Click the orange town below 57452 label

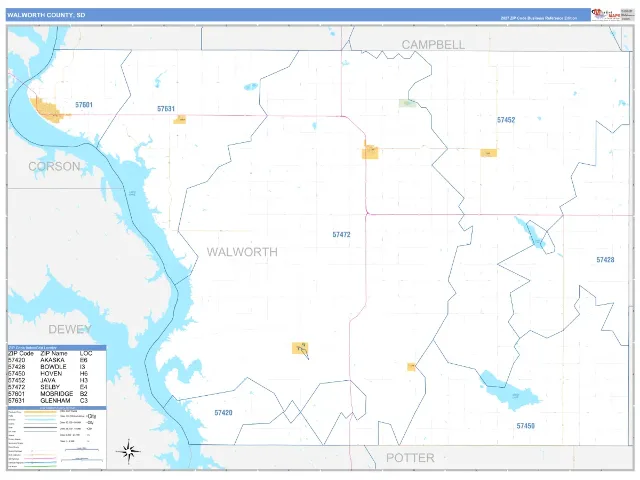489,153
